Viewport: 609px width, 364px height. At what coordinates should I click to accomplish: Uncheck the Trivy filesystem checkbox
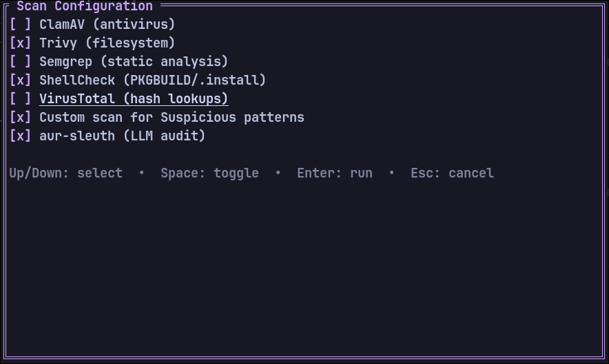tap(20, 43)
